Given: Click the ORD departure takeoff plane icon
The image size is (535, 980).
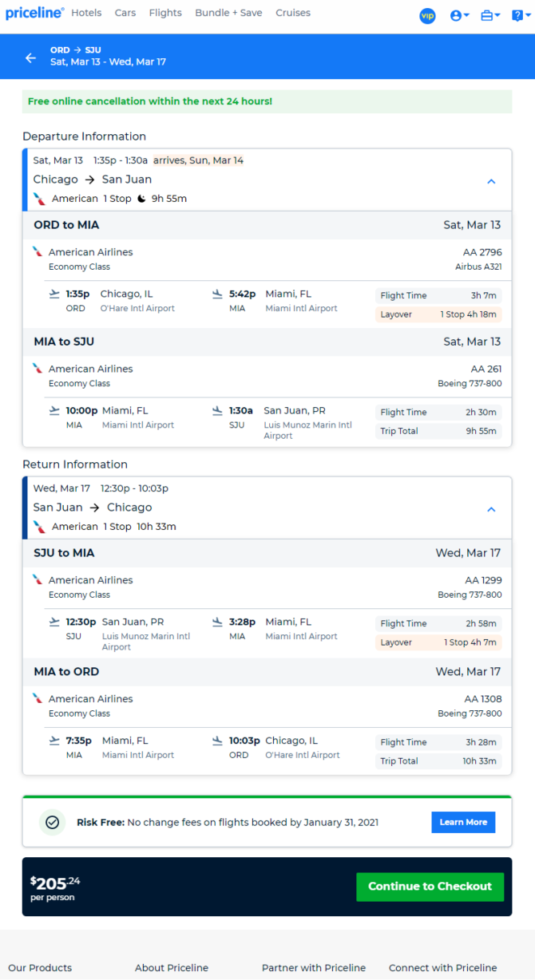Looking at the screenshot, I should click(x=54, y=294).
